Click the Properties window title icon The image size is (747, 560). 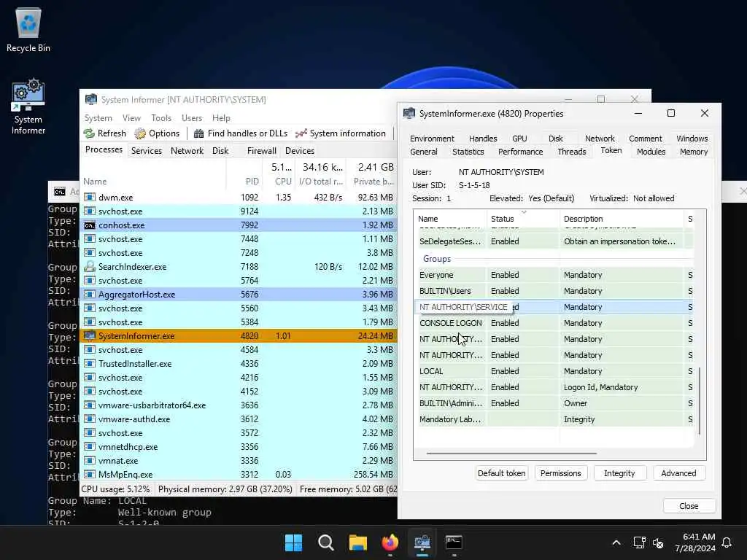[409, 113]
